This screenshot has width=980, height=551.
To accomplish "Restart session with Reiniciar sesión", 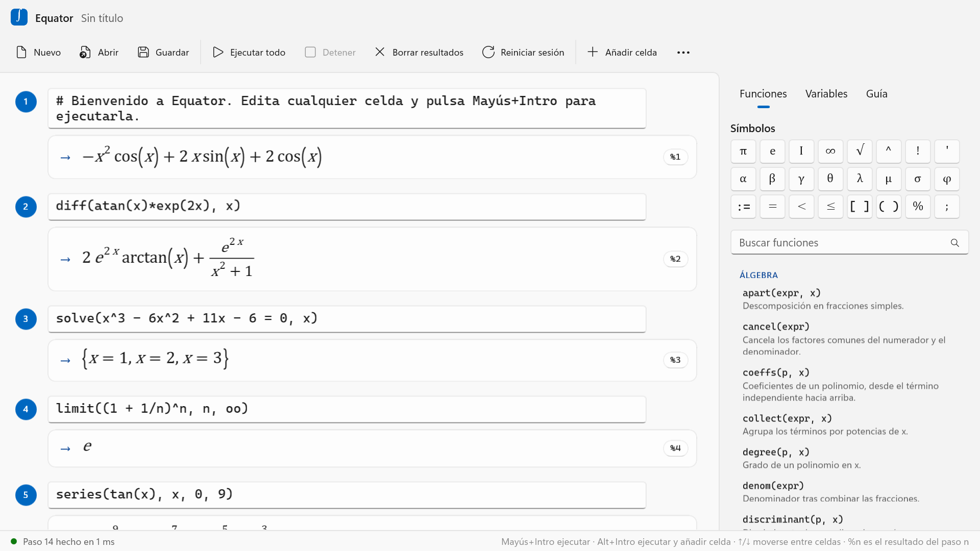I will 523,53.
